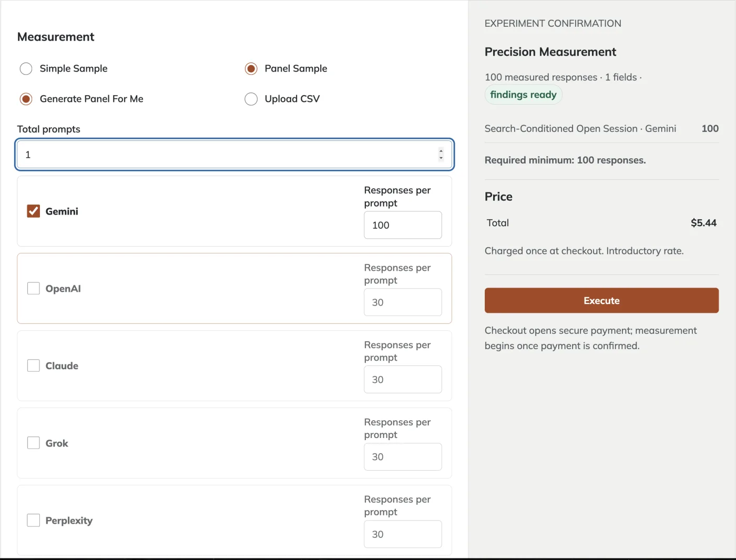Click the $5.44 total price

point(703,223)
